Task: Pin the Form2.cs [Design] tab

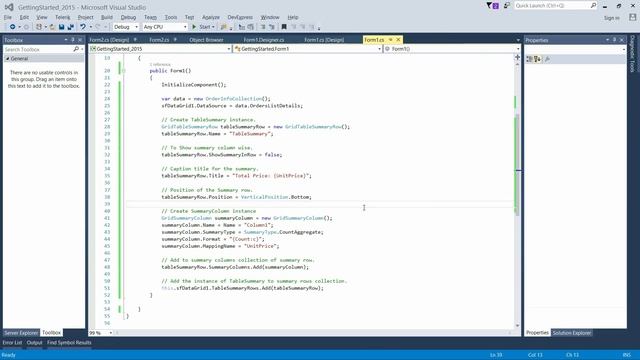Action: [135, 40]
